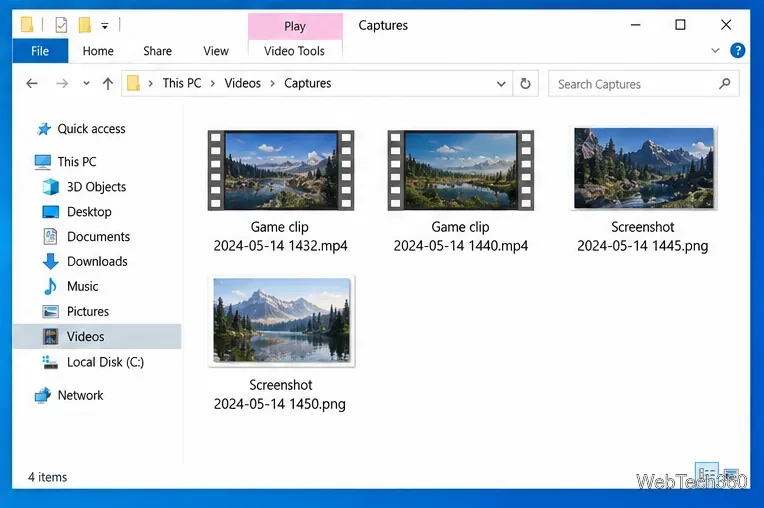Click This PC in the address bar path
Viewport: 764px width, 508px height.
click(182, 83)
